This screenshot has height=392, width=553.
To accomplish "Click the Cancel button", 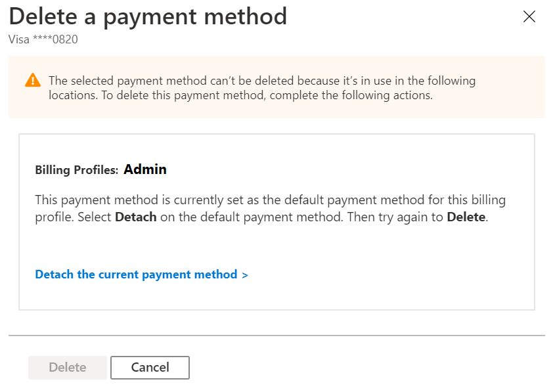I will tap(150, 367).
